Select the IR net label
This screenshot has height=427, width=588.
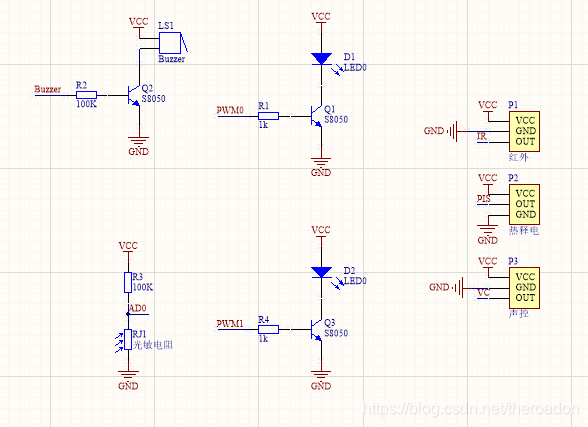(482, 136)
